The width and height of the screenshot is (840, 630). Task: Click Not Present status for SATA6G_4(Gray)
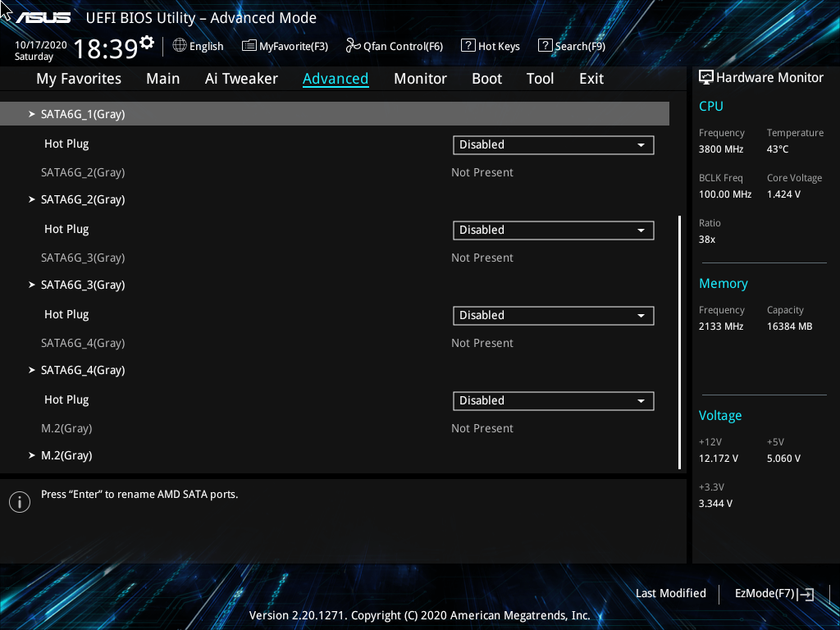coord(482,343)
